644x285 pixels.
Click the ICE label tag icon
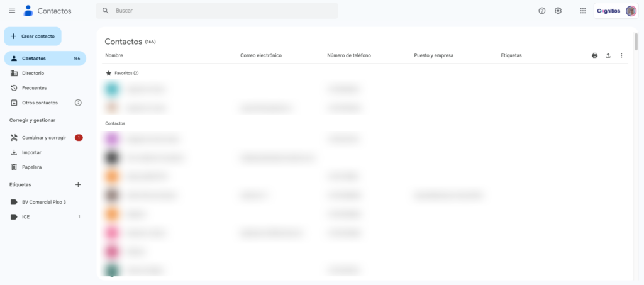click(x=14, y=217)
